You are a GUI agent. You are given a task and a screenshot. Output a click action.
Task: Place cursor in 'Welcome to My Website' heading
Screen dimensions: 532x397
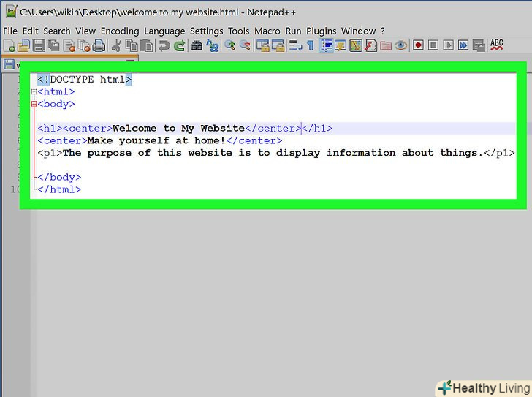click(x=178, y=128)
